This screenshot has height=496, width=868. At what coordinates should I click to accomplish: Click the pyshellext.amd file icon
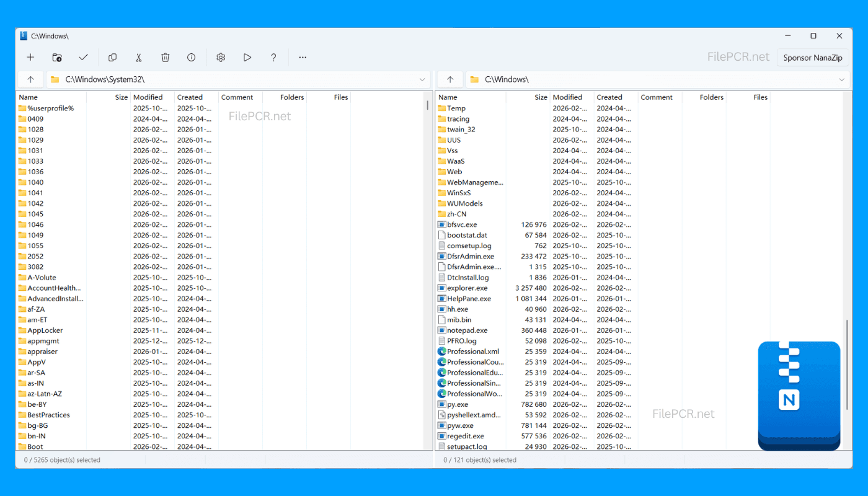[442, 415]
